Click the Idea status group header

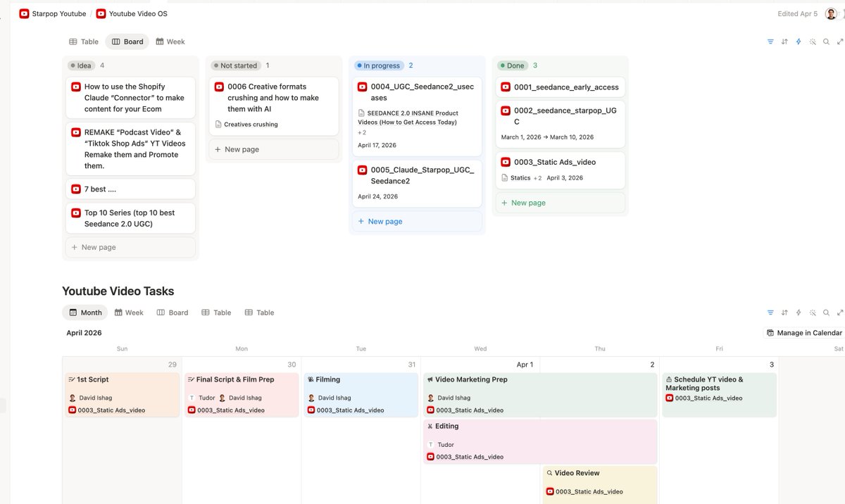81,65
